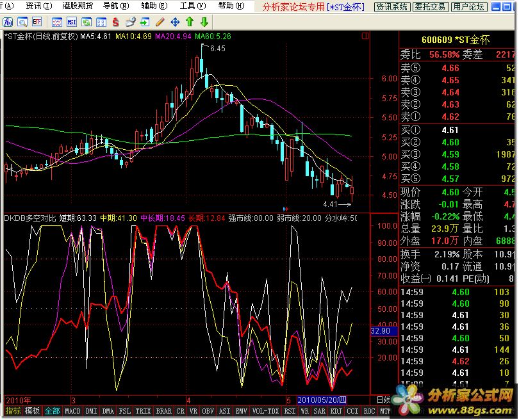Click the red dollar sign icon
Screen dimensions: 519x420
(x=115, y=22)
